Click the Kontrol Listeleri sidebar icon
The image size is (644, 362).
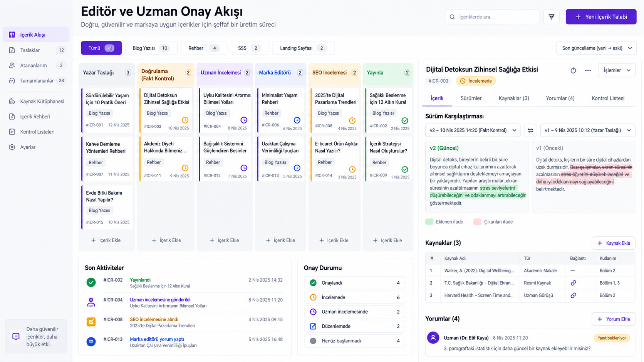(x=12, y=132)
